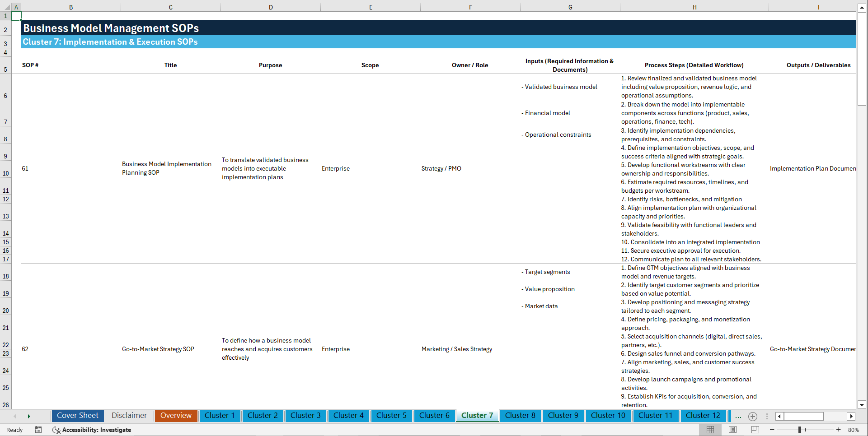Click the Business Model Management SOPs title
This screenshot has width=868, height=436.
click(111, 28)
